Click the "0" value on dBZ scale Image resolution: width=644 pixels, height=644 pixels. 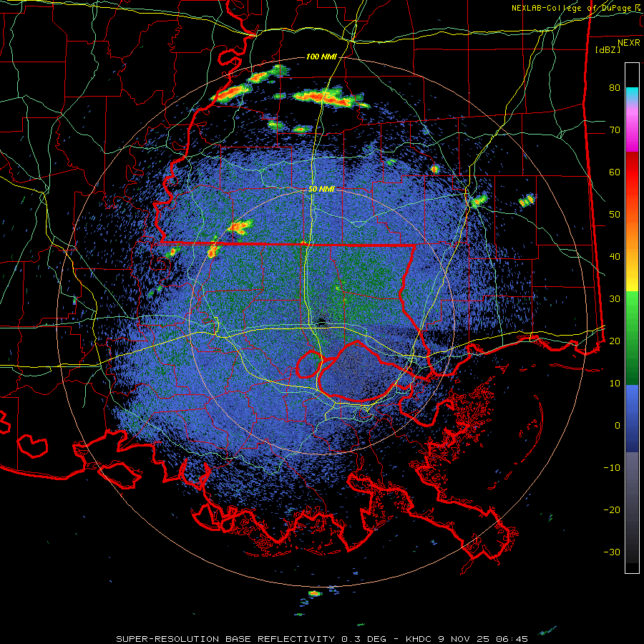(618, 426)
